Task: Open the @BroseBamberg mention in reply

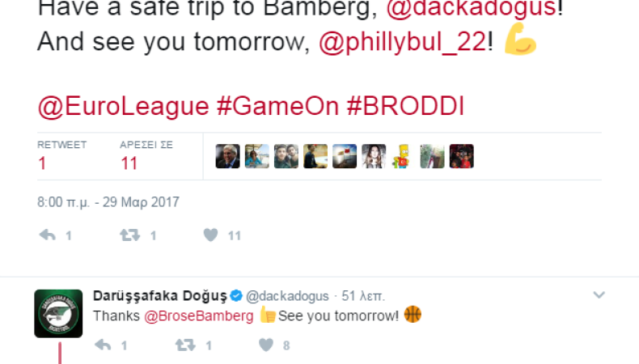Action: pyautogui.click(x=199, y=316)
